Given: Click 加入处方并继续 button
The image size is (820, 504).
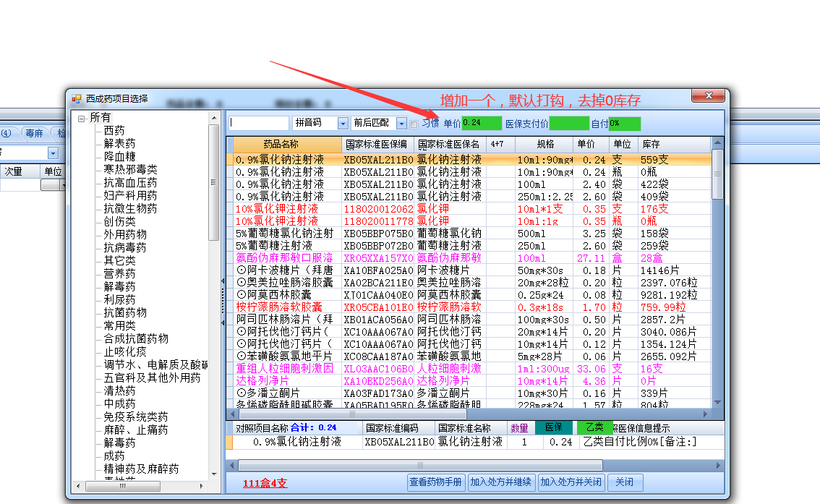Looking at the screenshot, I should click(500, 482).
